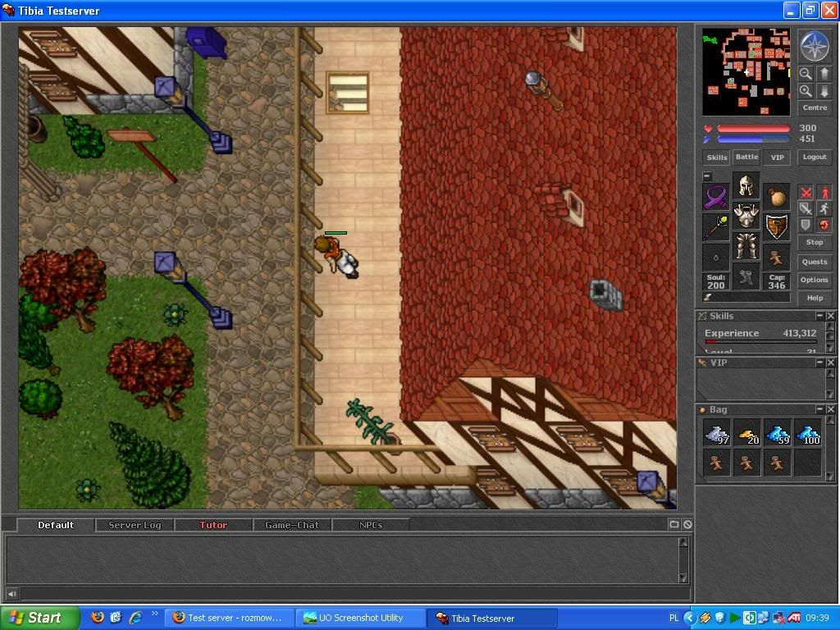
Task: Enable balanced fight mode (sword)
Action: [806, 208]
